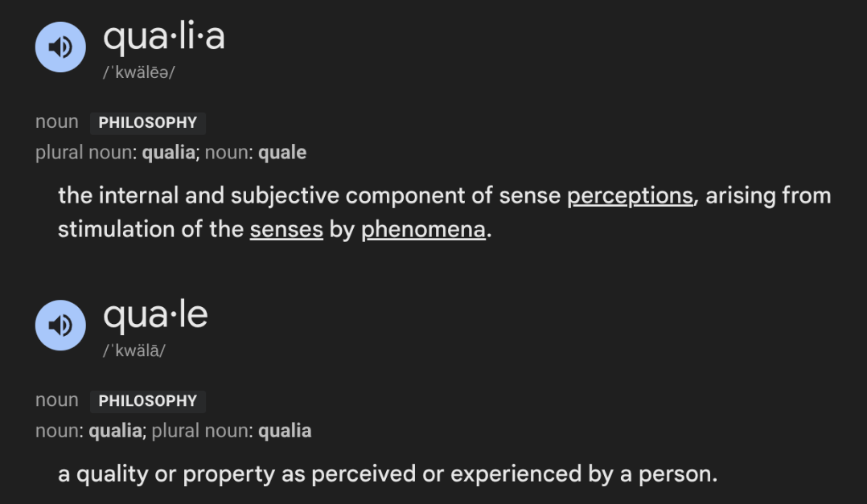
Task: Click bold 'qualia' after 'plural noun:' under qua·li·a
Action: click(169, 153)
